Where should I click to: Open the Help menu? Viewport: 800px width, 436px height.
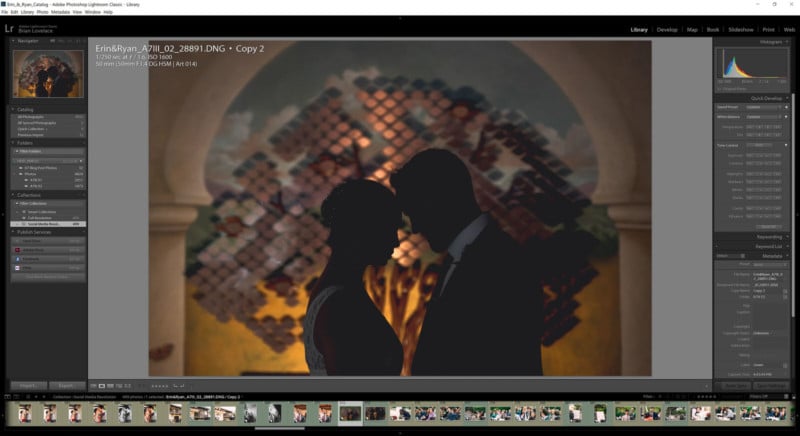[108, 12]
